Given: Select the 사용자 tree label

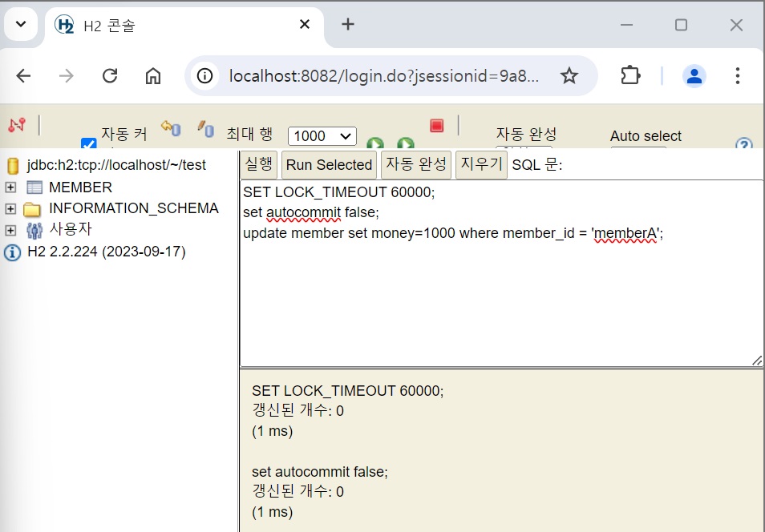Looking at the screenshot, I should pos(71,228).
